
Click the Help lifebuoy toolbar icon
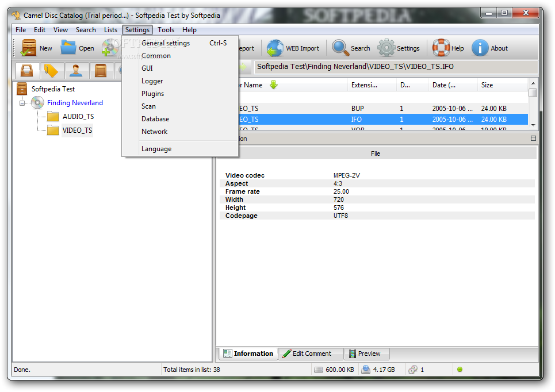441,48
